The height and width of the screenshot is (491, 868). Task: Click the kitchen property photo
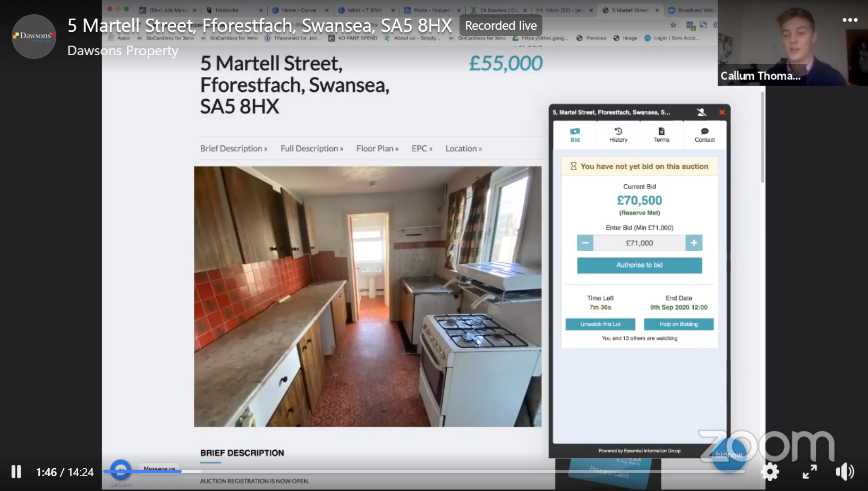click(368, 296)
